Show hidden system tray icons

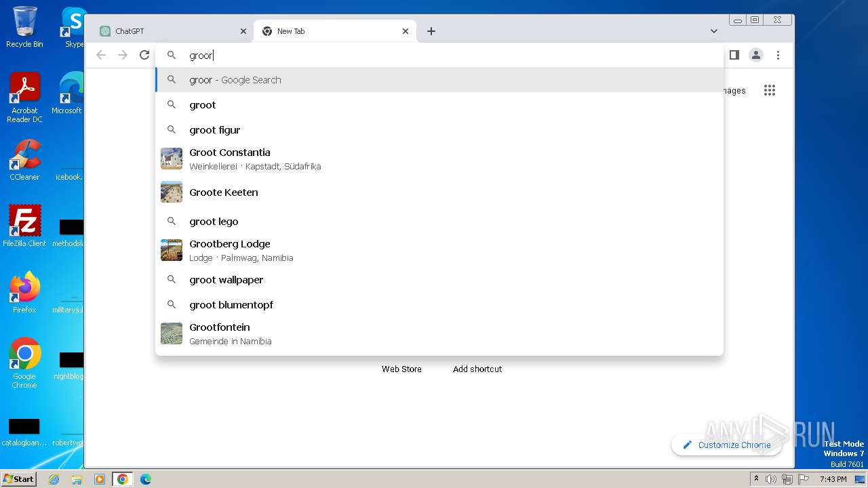click(x=757, y=479)
